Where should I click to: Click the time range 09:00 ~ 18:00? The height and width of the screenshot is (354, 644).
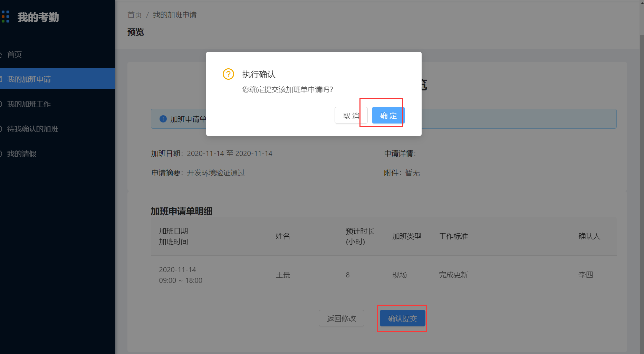[x=181, y=281]
